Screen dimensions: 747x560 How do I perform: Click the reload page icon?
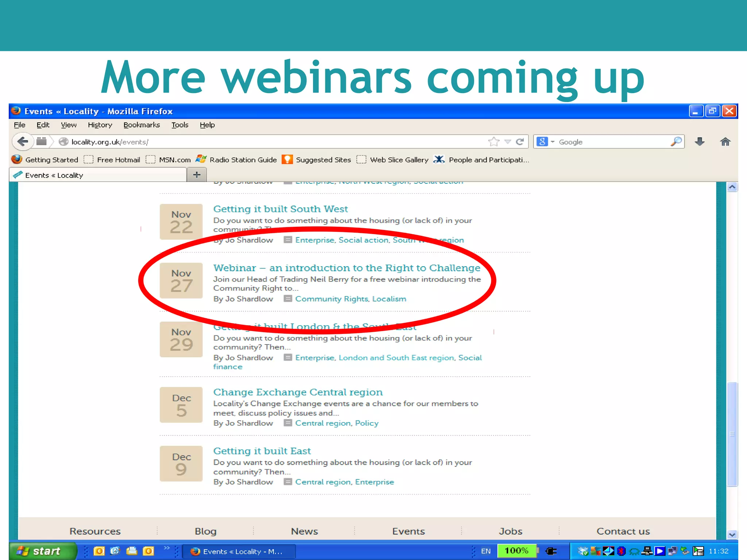[x=520, y=142]
